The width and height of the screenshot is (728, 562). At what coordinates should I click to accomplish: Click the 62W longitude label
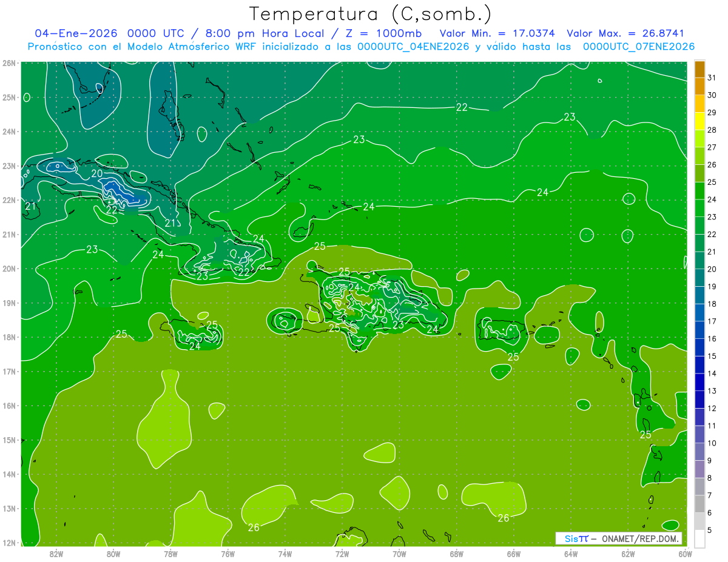[x=628, y=554]
